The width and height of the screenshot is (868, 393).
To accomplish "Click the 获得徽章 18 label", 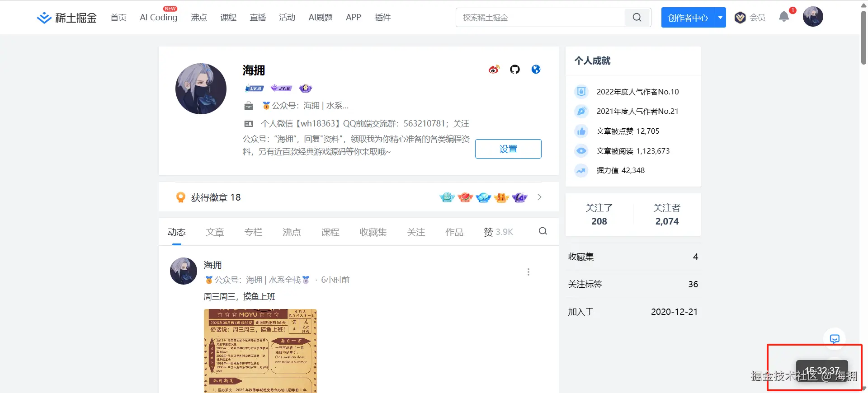I will coord(216,197).
